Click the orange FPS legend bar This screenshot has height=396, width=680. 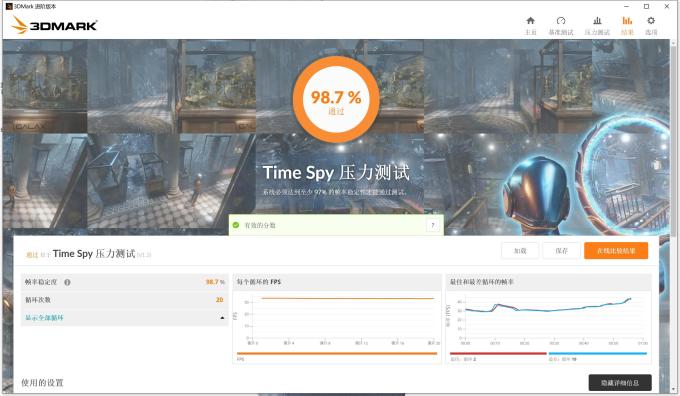pos(337,353)
